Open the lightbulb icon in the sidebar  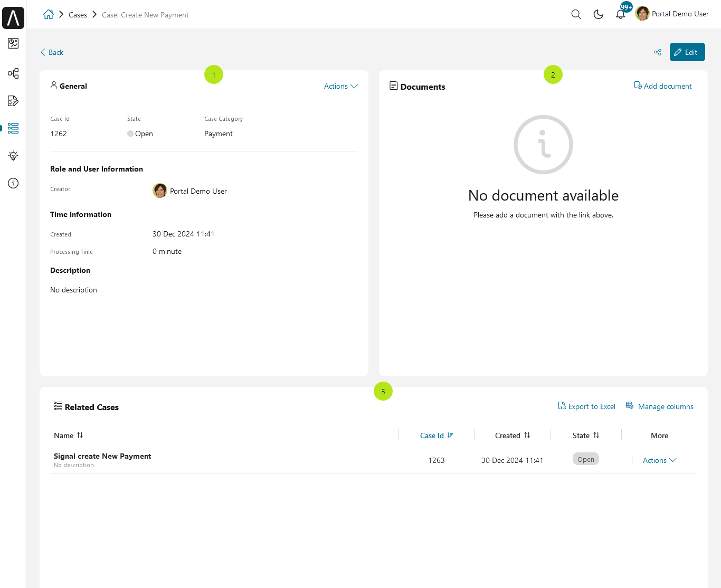tap(13, 156)
